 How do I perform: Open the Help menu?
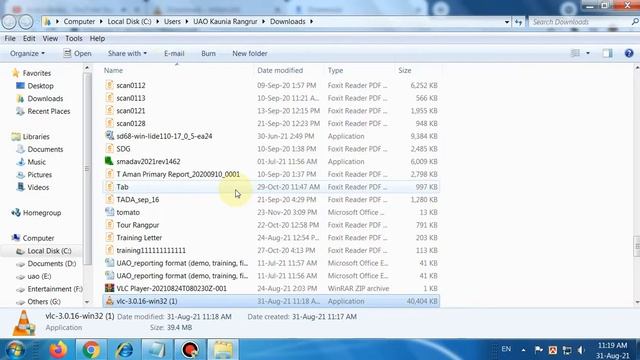click(97, 38)
